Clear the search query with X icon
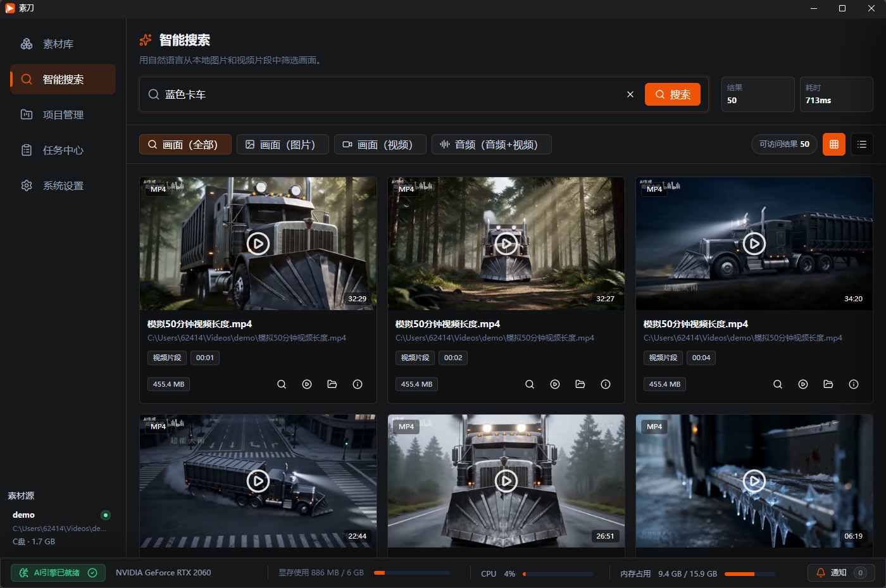886x588 pixels. point(630,94)
